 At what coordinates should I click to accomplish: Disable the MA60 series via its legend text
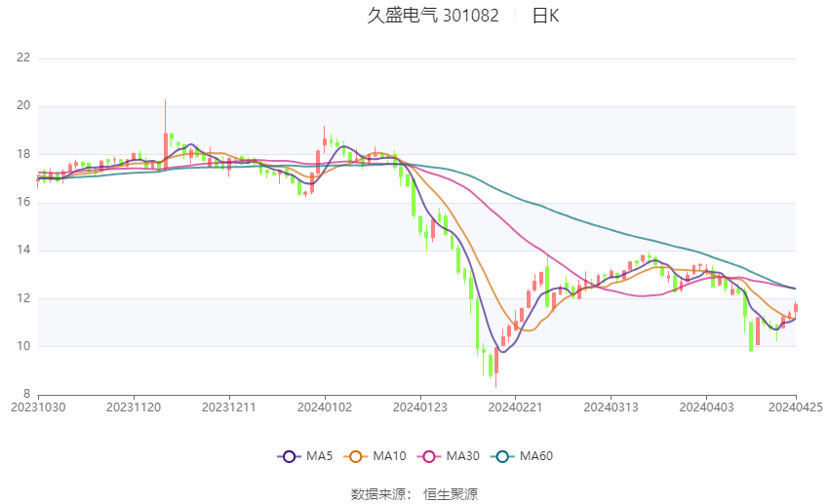(x=535, y=456)
